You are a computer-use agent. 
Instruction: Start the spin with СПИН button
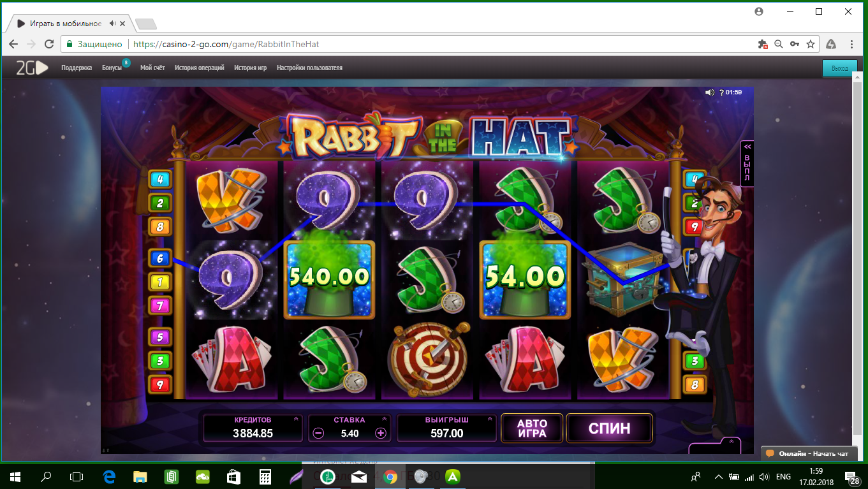point(609,428)
